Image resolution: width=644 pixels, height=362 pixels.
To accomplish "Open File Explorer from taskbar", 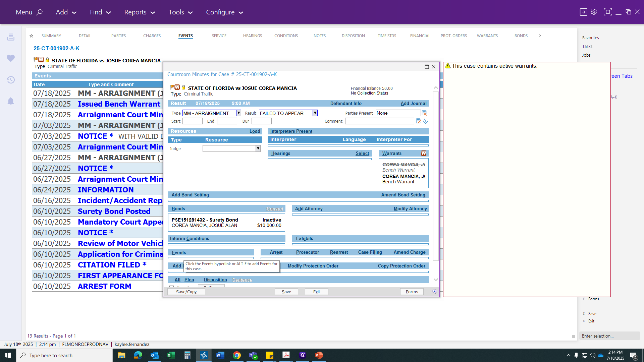I will (x=121, y=355).
